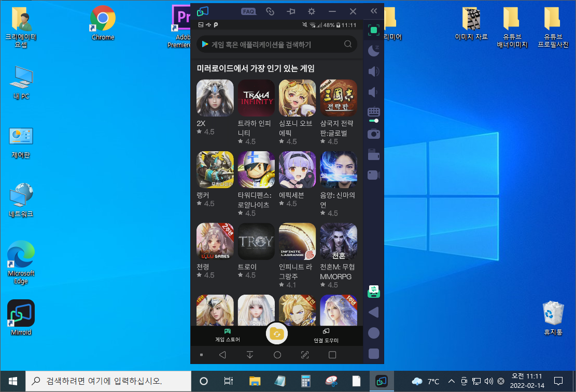This screenshot has height=392, width=576.
Task: Click the volume down speaker icon
Action: [x=373, y=92]
